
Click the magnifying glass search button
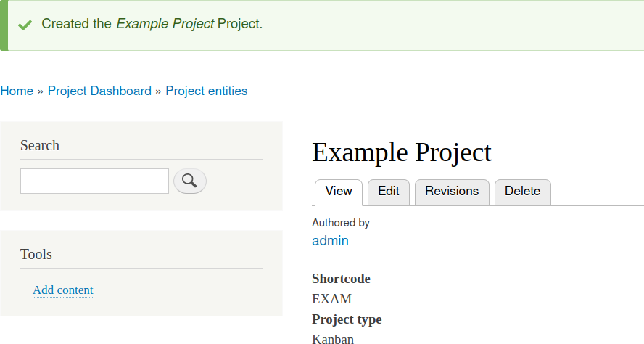(190, 181)
